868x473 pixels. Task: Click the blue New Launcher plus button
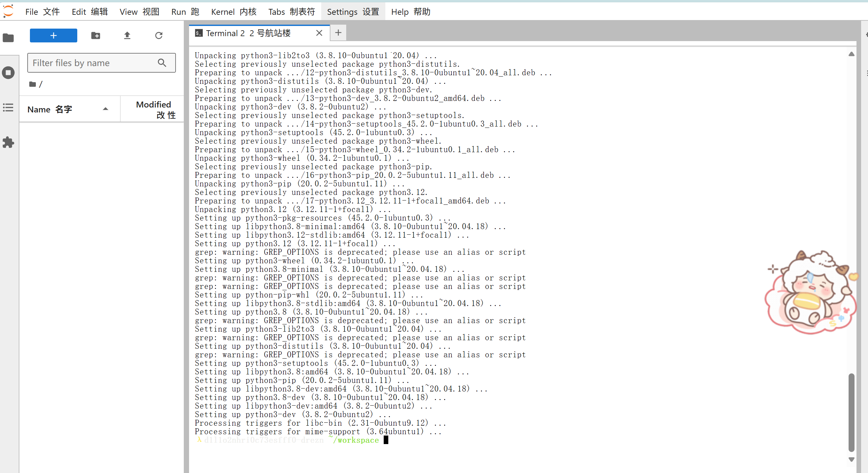pyautogui.click(x=53, y=35)
